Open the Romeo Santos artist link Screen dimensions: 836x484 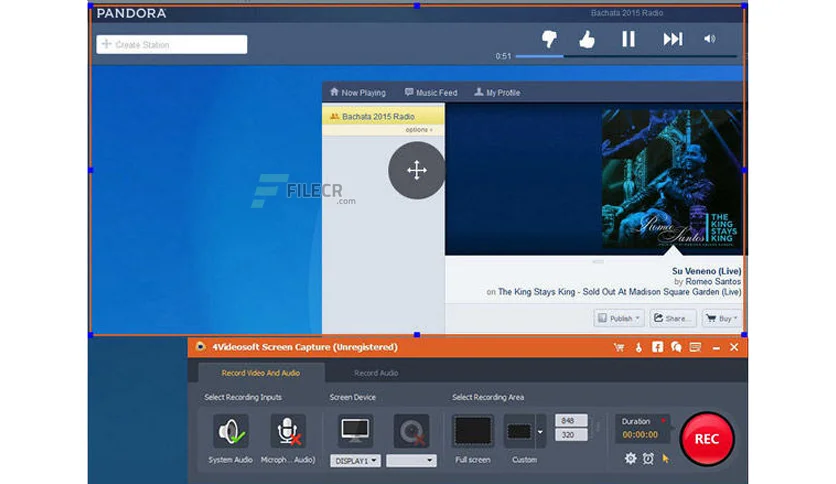tap(713, 281)
